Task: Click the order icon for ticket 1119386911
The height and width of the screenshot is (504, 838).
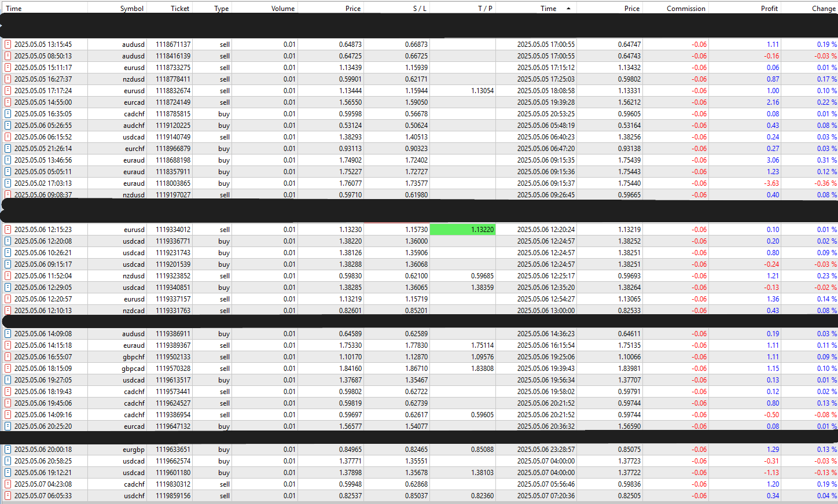Action: (x=8, y=334)
